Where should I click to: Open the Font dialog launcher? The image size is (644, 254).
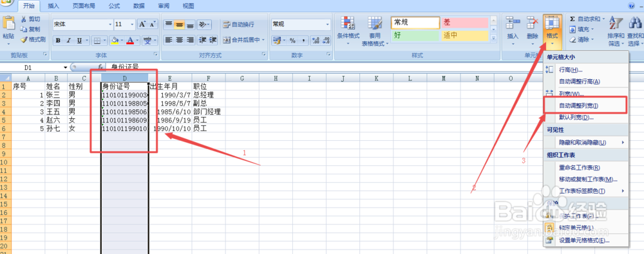pyautogui.click(x=156, y=55)
